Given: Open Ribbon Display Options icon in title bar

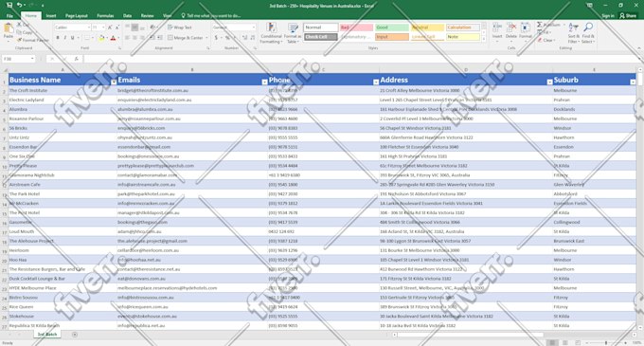Looking at the screenshot, I should [589, 5].
